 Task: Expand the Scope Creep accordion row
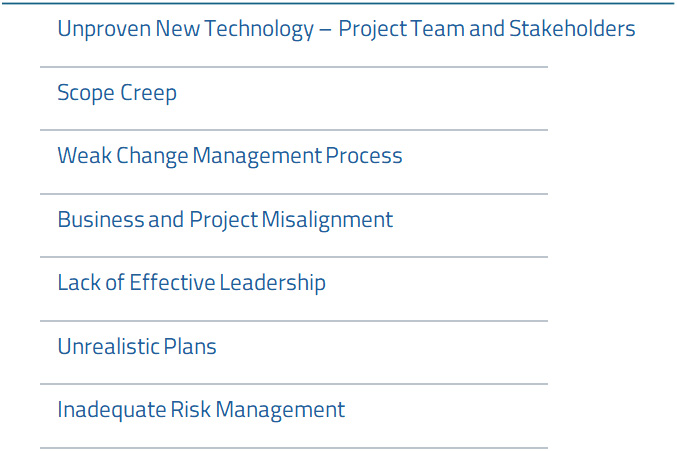coord(294,98)
